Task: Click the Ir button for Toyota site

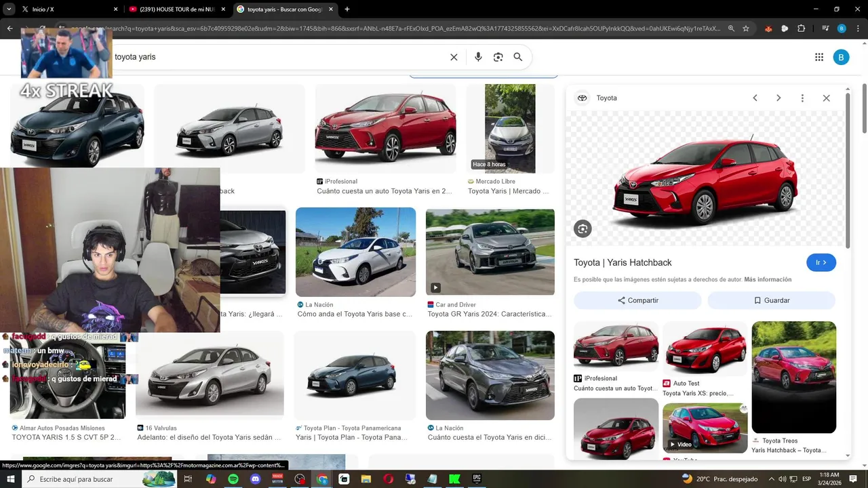Action: (x=821, y=262)
